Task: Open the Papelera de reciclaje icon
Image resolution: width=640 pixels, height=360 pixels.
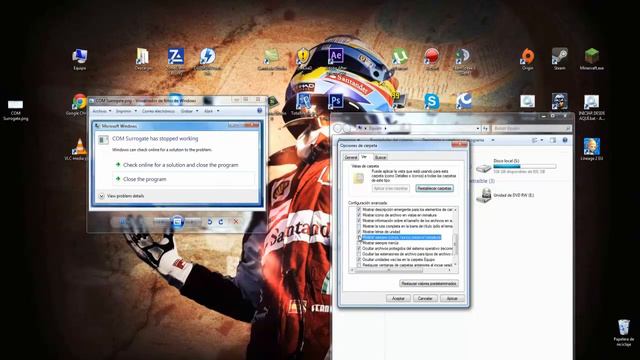Action: coord(624,333)
